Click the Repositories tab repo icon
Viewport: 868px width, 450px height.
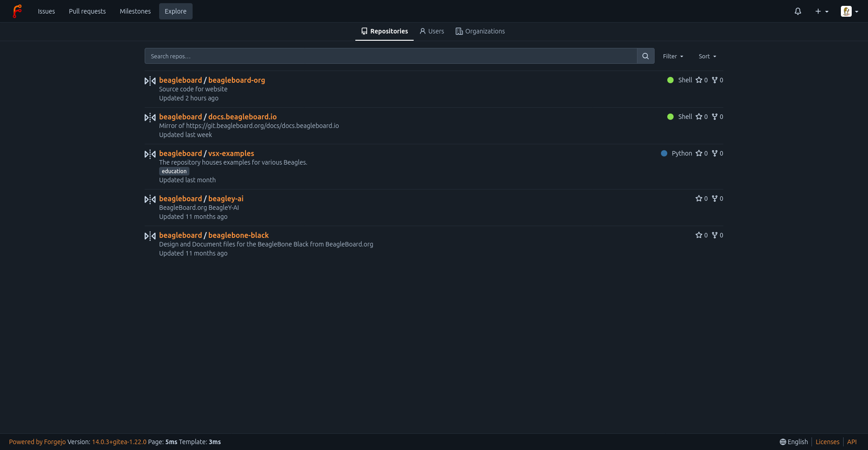tap(364, 31)
